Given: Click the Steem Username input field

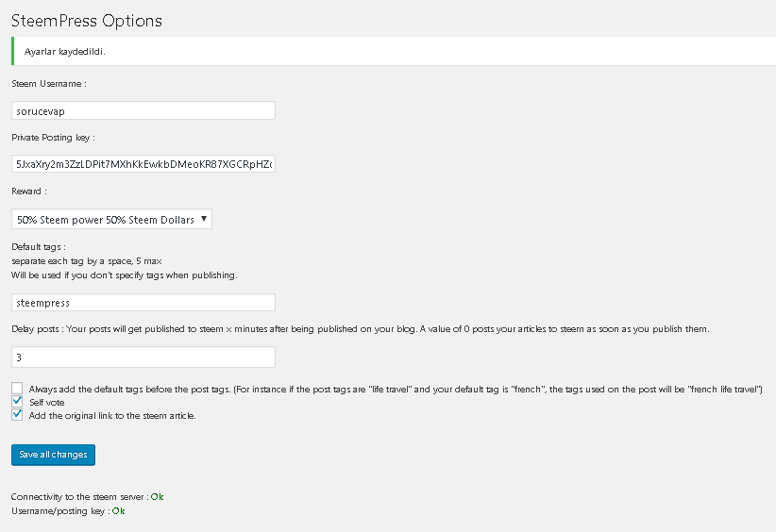Looking at the screenshot, I should tap(143, 111).
